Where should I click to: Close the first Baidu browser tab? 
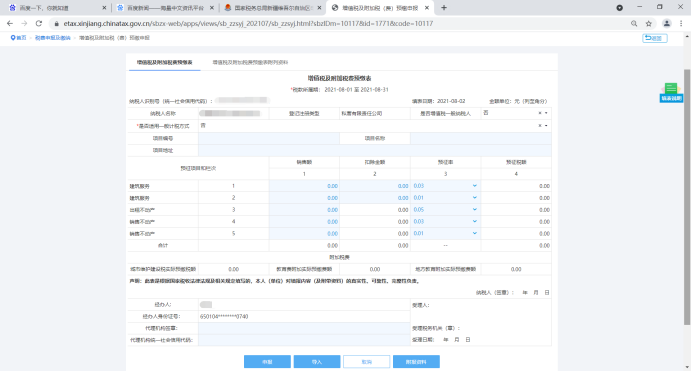pos(104,8)
